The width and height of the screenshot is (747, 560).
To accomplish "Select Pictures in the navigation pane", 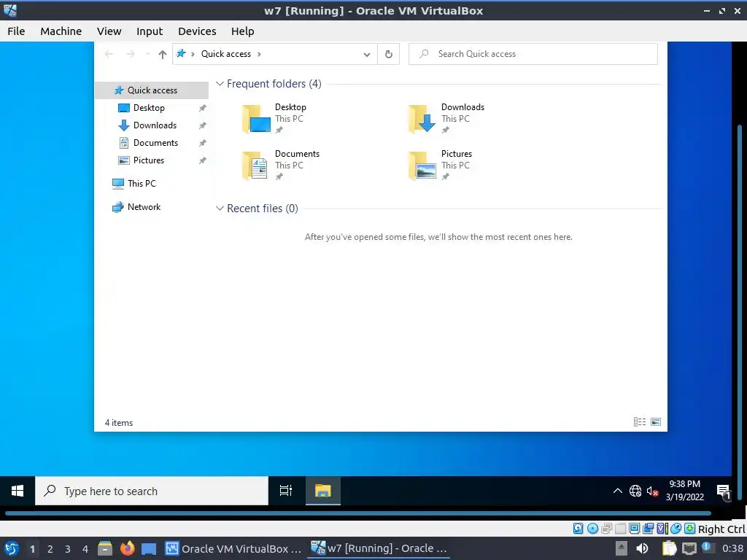I will click(148, 160).
